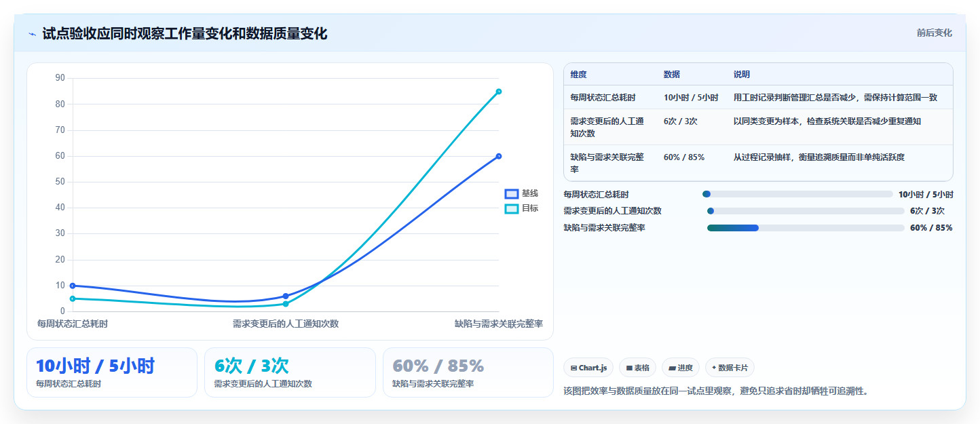Click x-axis label 缺陷与需求关联完整率
This screenshot has height=424, width=980.
(499, 324)
